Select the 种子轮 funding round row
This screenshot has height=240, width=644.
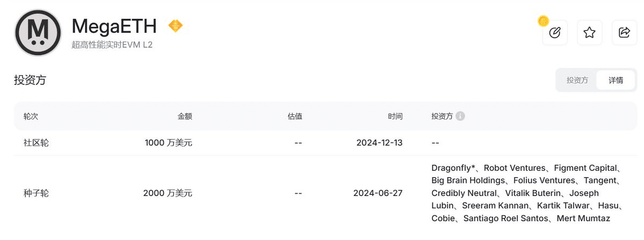[325, 193]
